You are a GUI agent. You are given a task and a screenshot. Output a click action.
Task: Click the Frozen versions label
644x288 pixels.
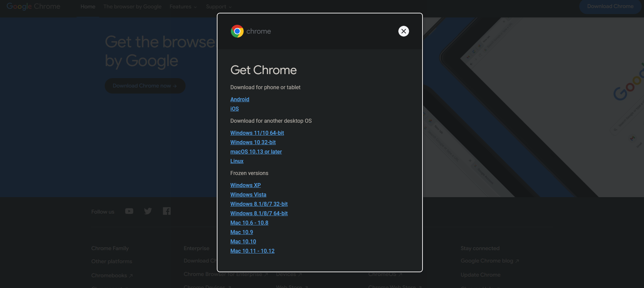pyautogui.click(x=249, y=173)
